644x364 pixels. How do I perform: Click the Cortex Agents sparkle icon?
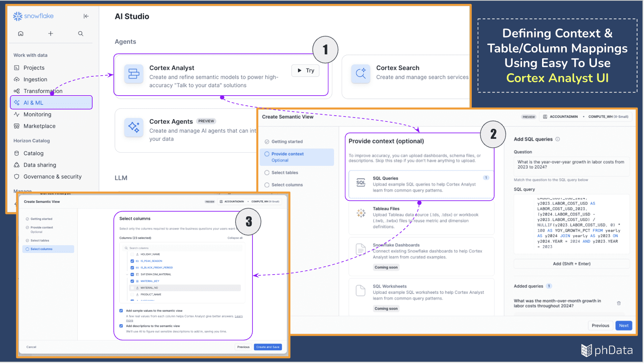pyautogui.click(x=134, y=127)
